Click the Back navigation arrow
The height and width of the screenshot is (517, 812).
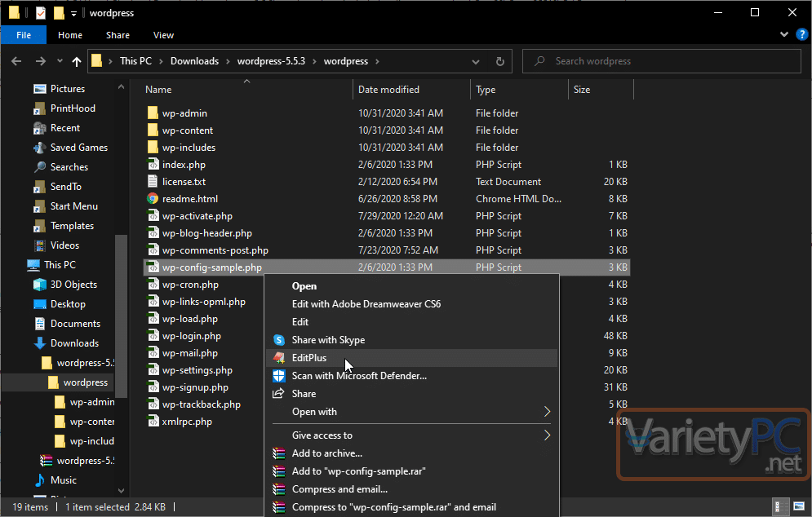[x=16, y=61]
